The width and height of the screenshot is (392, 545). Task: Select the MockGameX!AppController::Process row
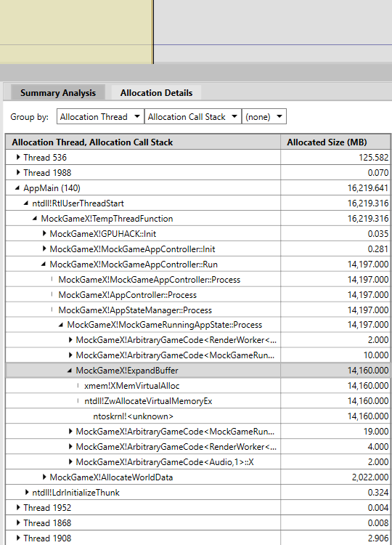[198, 295]
